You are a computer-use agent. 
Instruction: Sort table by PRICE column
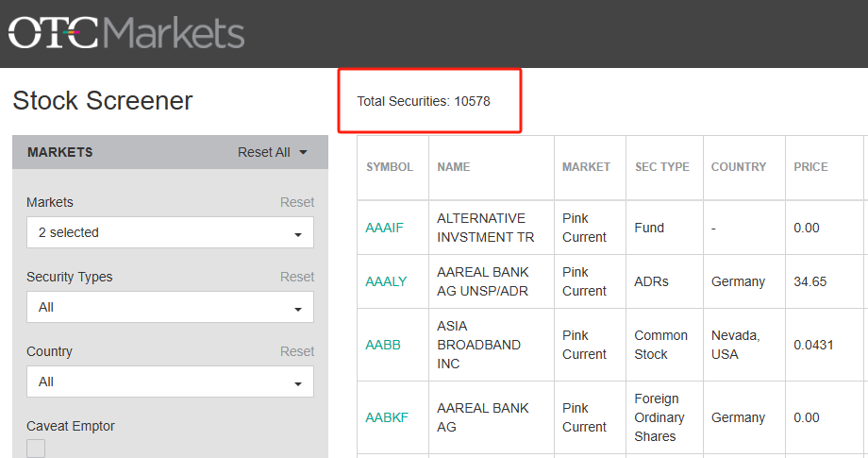810,167
